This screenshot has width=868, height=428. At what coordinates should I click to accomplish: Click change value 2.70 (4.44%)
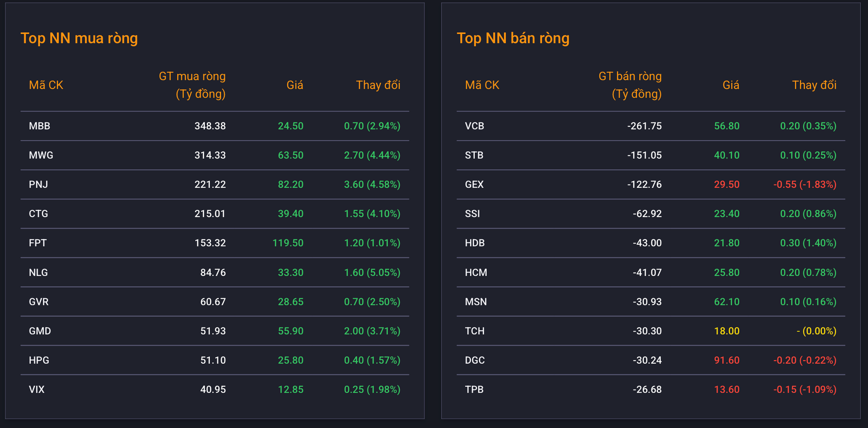coord(372,155)
